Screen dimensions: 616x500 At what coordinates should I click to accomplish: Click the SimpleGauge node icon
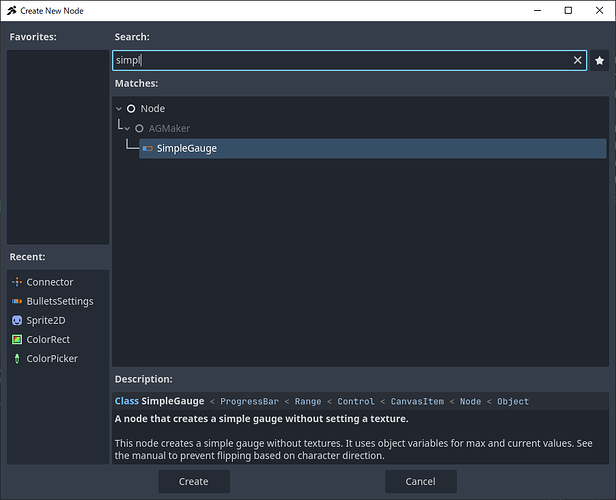[148, 148]
